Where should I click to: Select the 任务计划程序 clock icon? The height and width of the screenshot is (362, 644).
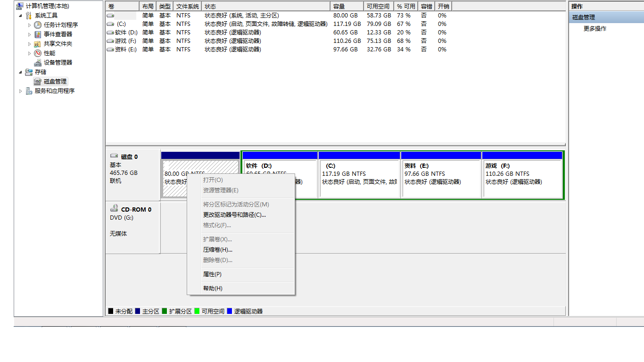[38, 25]
